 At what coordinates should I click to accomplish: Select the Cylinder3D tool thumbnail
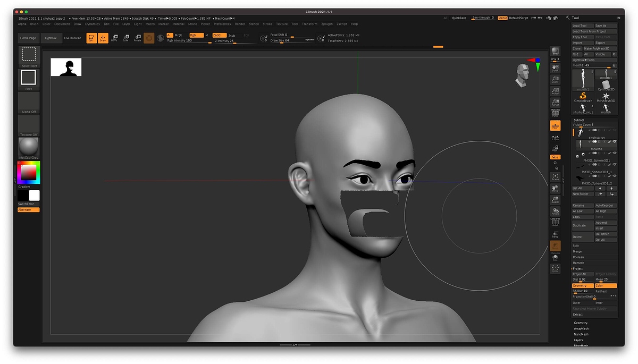pyautogui.click(x=606, y=86)
